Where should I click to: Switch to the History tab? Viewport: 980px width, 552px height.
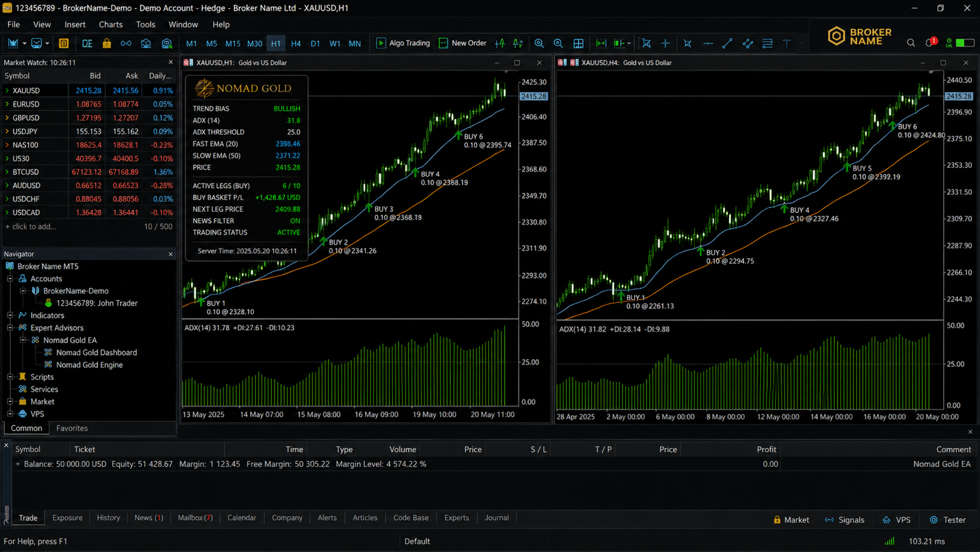pos(108,518)
